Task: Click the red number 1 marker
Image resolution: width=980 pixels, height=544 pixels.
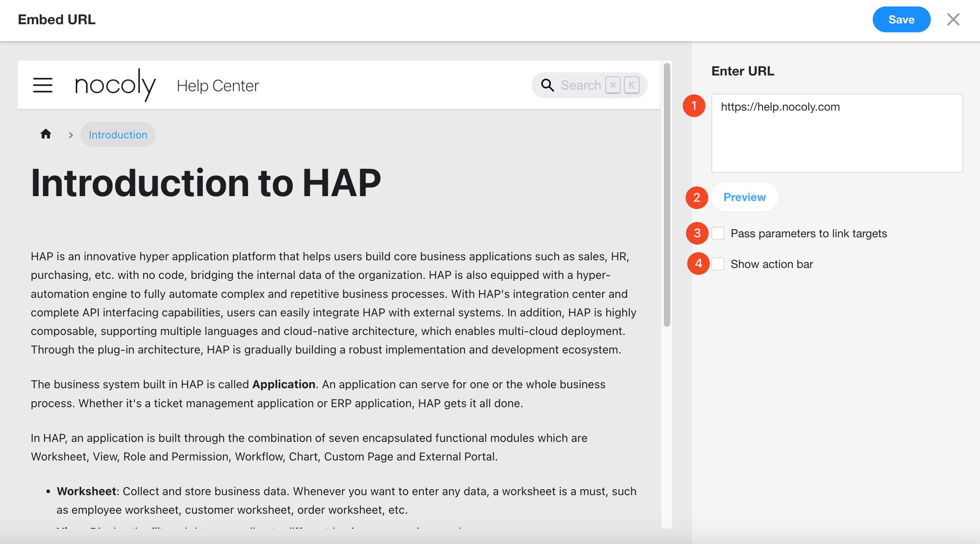Action: coord(694,106)
